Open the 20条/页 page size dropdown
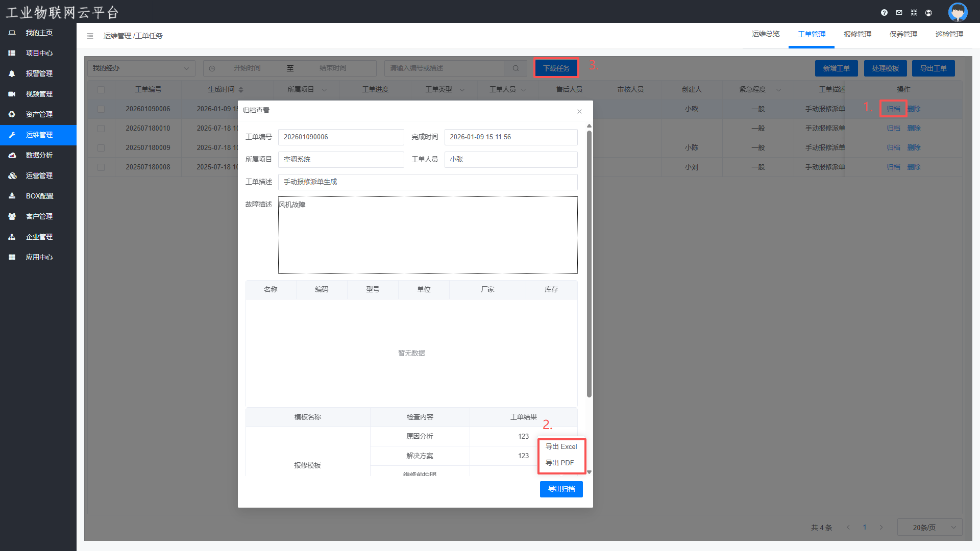The image size is (980, 551). click(x=929, y=528)
